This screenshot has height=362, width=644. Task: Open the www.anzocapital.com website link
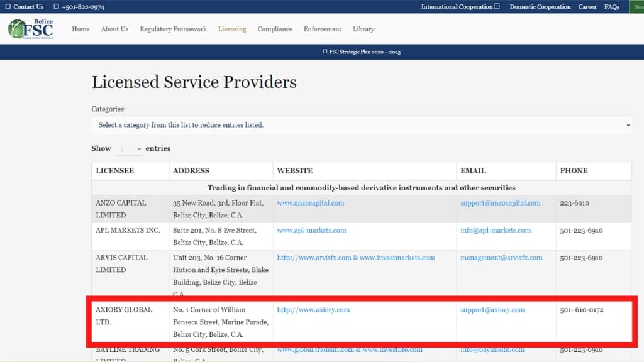pos(311,203)
